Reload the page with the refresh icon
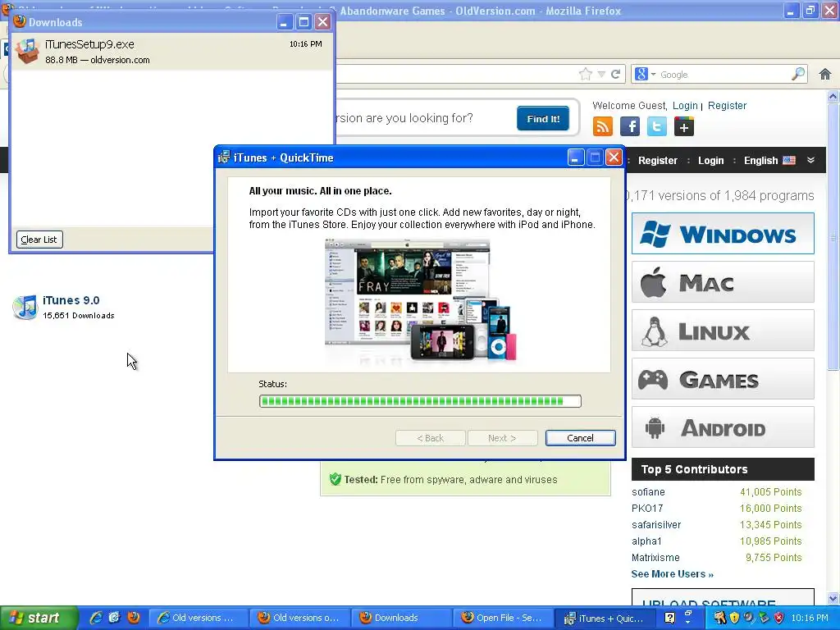 click(x=615, y=75)
